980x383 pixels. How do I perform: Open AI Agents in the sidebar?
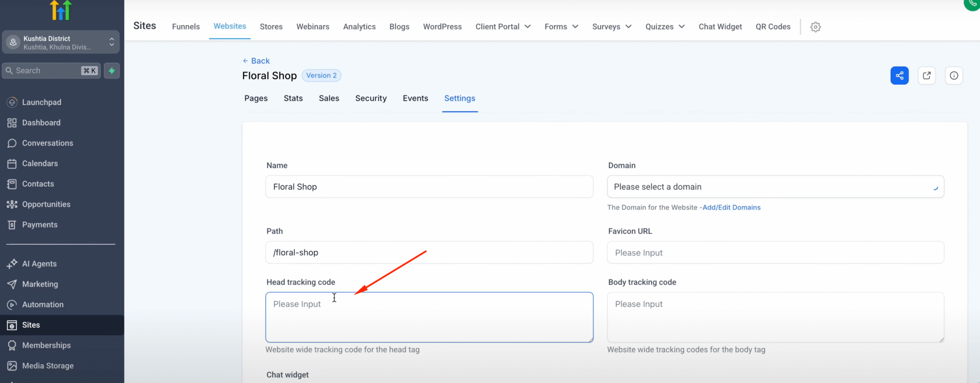tap(39, 264)
